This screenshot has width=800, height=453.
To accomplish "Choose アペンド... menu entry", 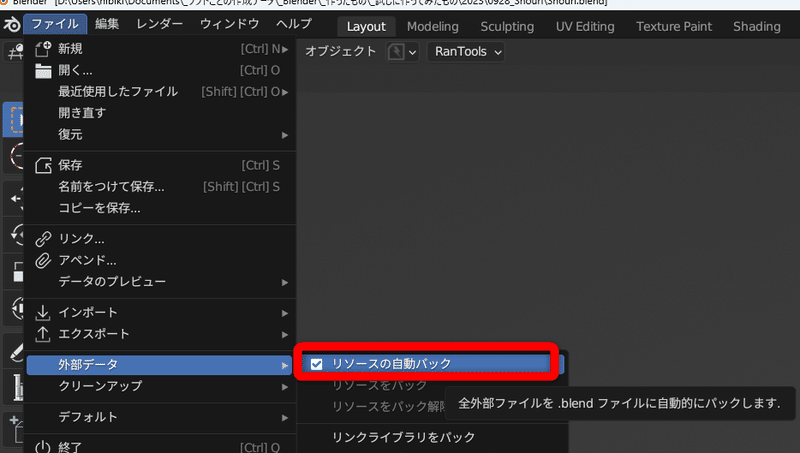I will (x=159, y=260).
